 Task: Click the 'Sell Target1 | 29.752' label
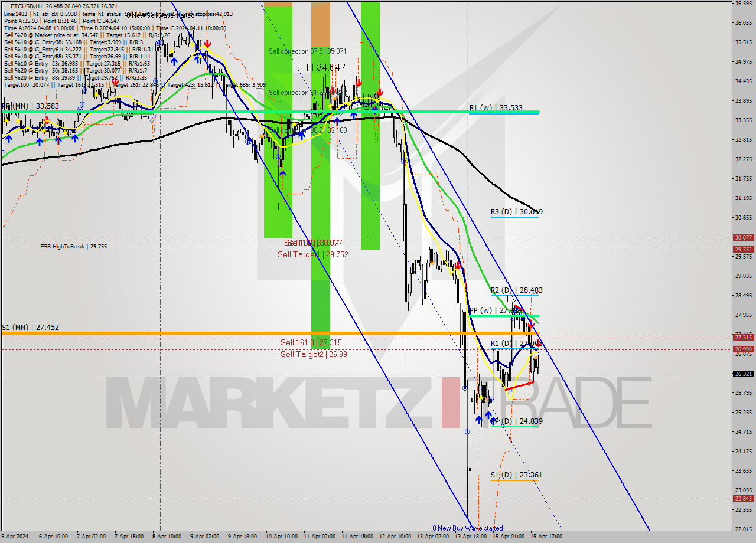[313, 254]
